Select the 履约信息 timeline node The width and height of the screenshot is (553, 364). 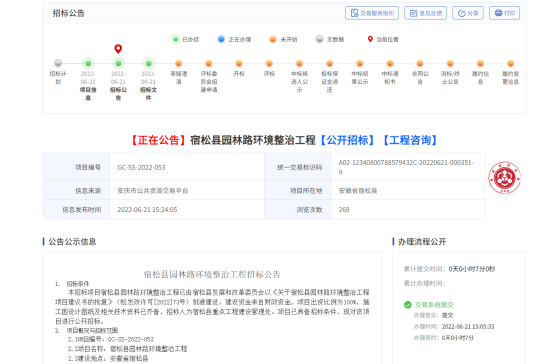(480, 63)
